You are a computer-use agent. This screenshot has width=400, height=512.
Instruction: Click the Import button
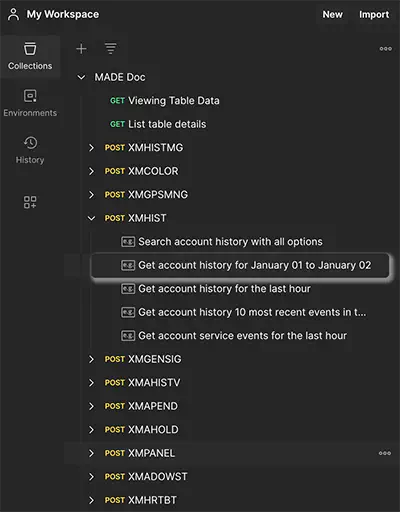(374, 15)
